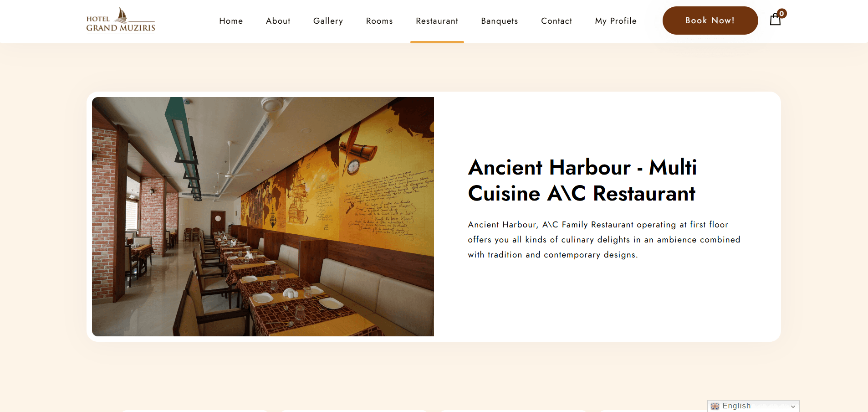
Task: Navigate to the Rooms page
Action: point(379,21)
